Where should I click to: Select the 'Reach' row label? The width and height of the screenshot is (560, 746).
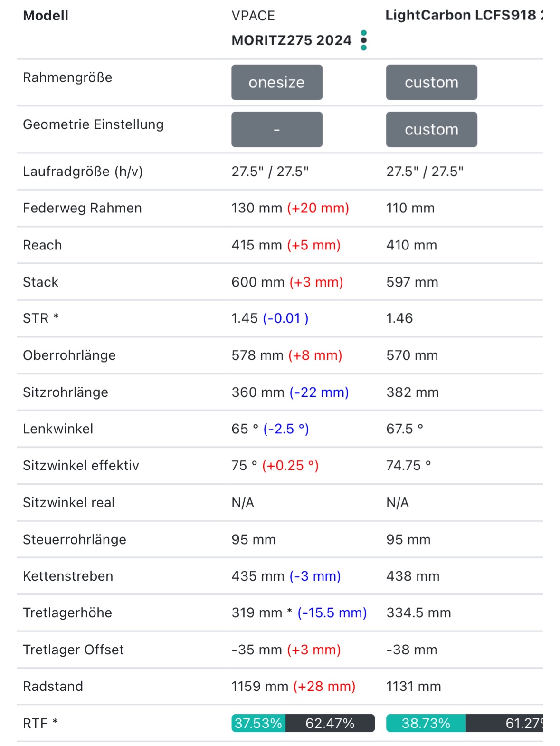[42, 245]
